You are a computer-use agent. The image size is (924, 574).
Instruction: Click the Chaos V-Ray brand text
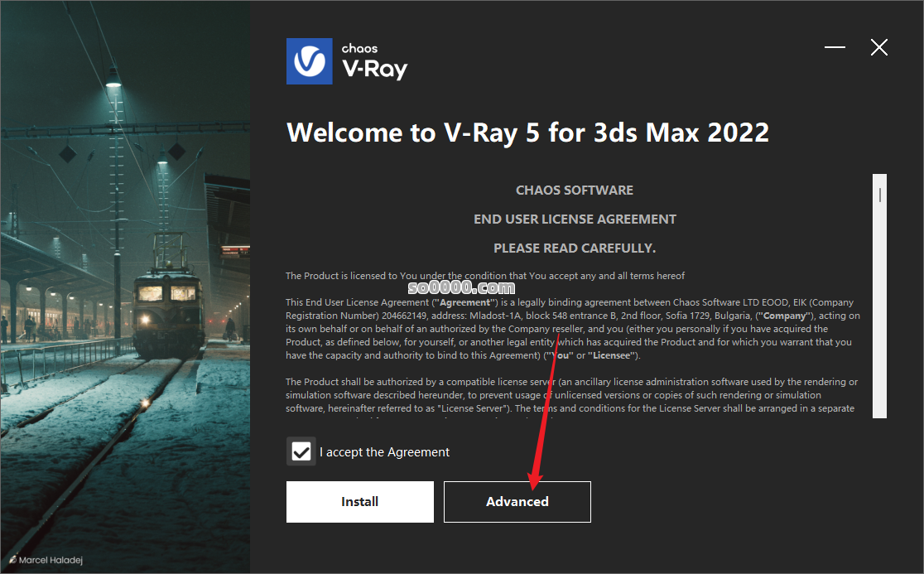374,61
